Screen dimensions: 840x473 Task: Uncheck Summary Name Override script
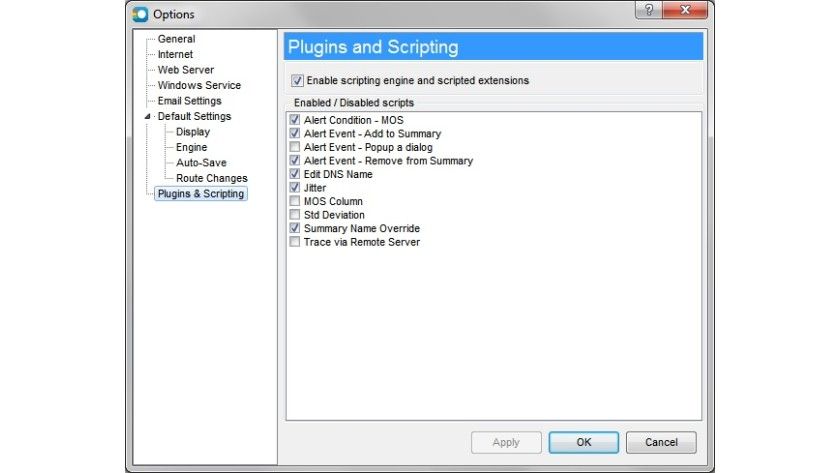295,228
